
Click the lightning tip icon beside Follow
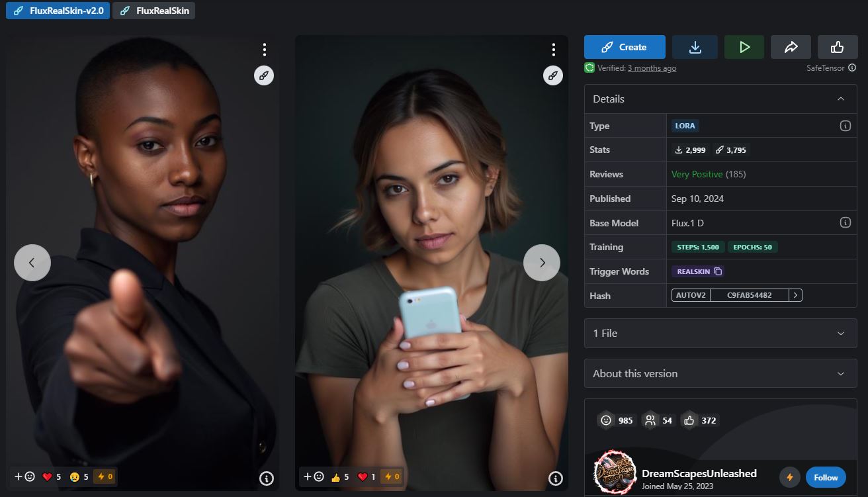[x=789, y=477]
